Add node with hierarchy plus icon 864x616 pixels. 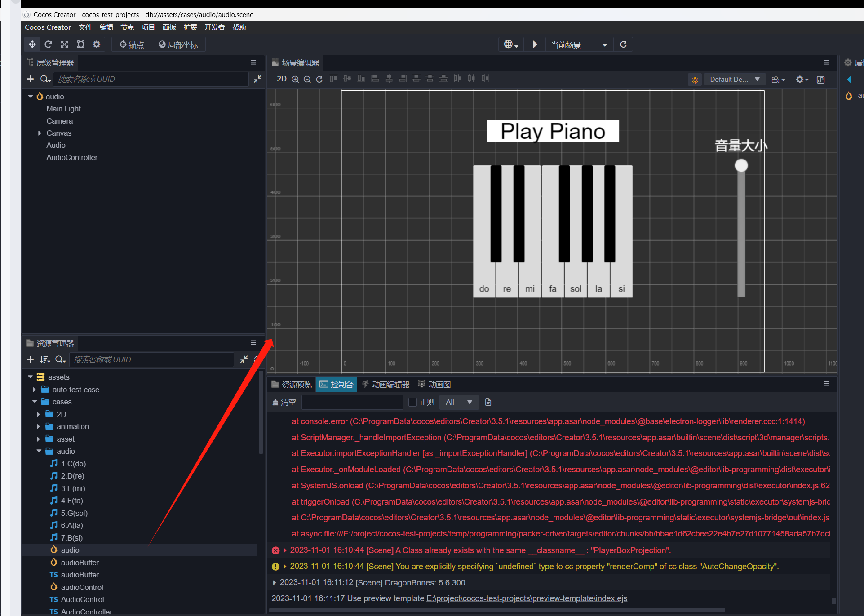tap(30, 79)
